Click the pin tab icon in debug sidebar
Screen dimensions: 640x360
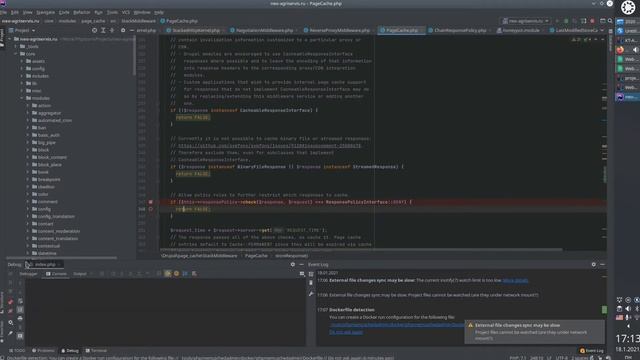coord(11,333)
